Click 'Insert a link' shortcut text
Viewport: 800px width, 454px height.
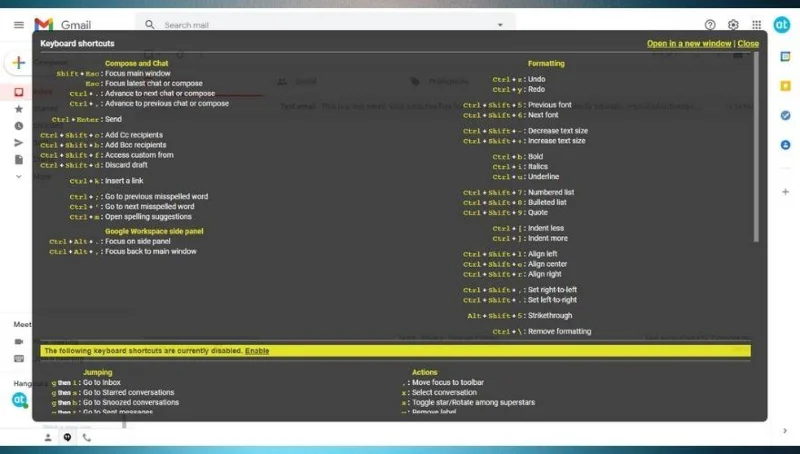[124, 181]
